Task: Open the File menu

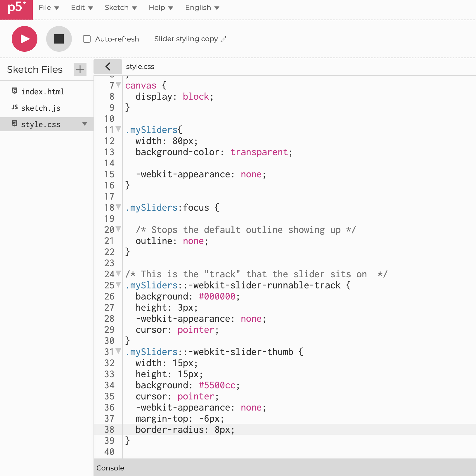Action: (x=49, y=8)
